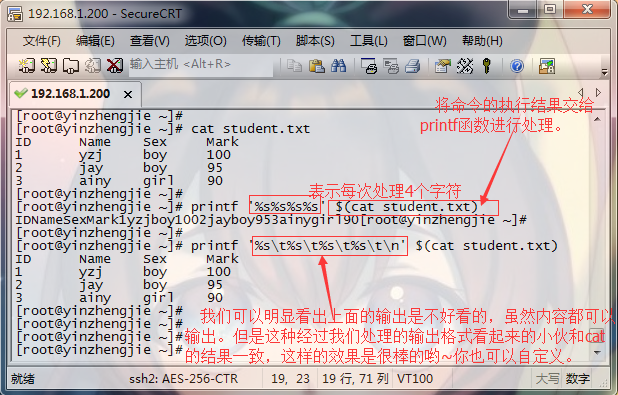Click the 就绪 status bar text
The height and width of the screenshot is (395, 618).
tap(22, 379)
